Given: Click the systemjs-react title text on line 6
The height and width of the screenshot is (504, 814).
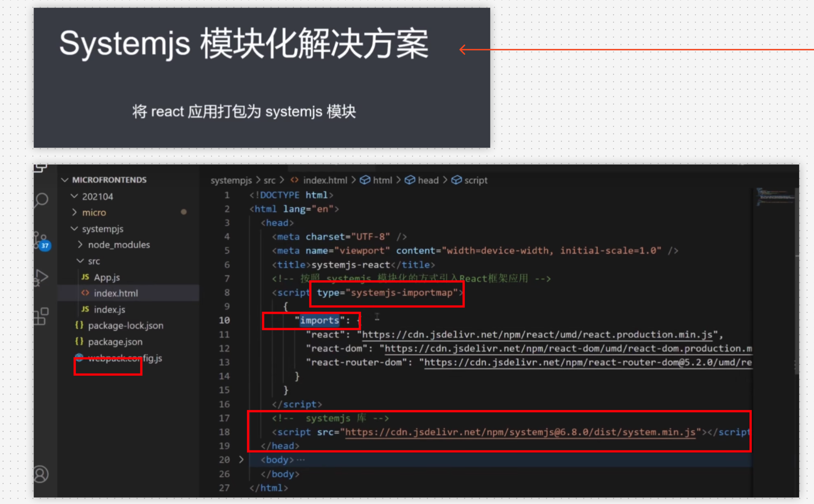Looking at the screenshot, I should click(350, 265).
